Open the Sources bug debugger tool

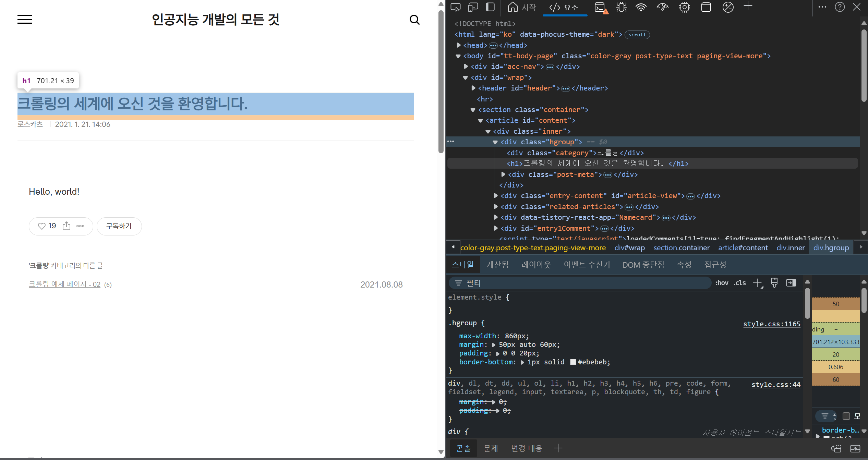[621, 7]
